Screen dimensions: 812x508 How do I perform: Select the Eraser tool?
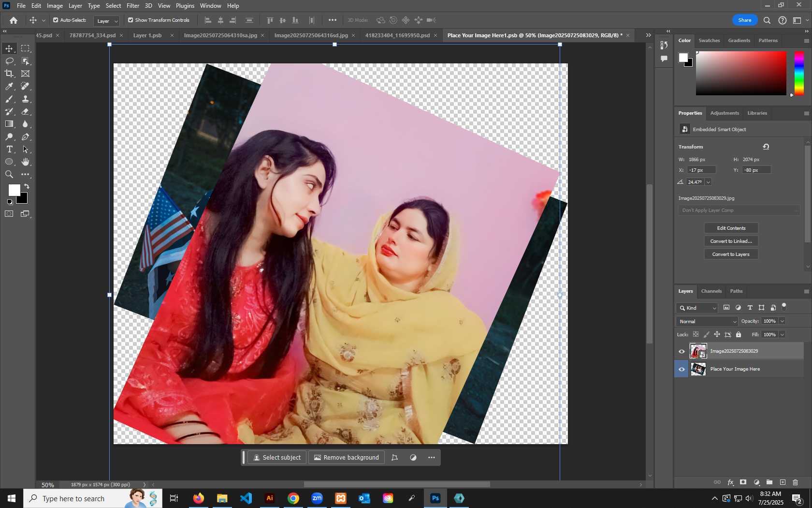point(25,111)
